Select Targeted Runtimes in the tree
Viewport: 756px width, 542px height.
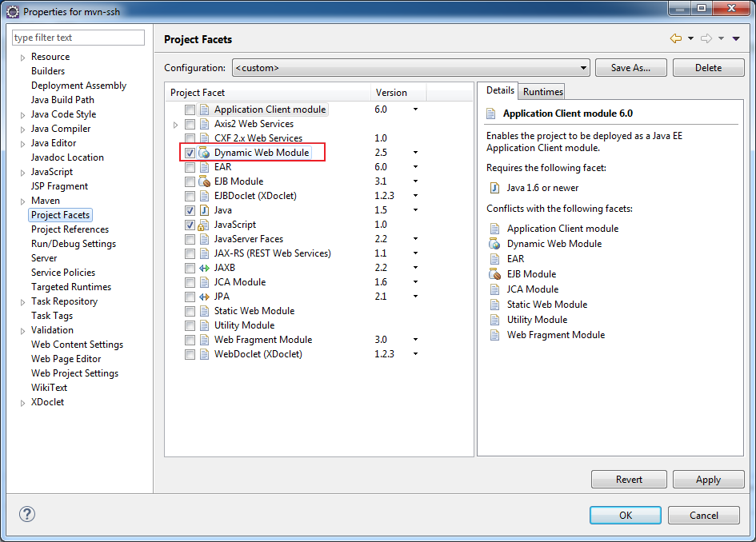[71, 287]
